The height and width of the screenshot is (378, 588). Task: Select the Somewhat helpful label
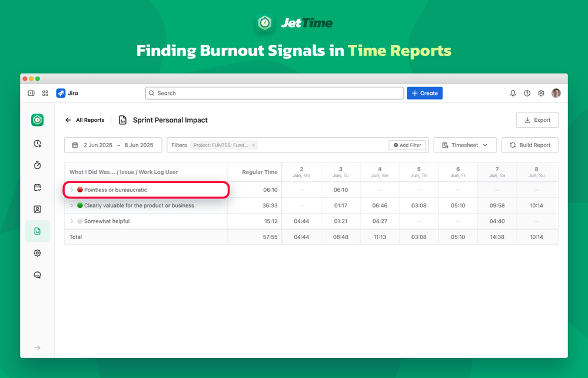tap(107, 221)
